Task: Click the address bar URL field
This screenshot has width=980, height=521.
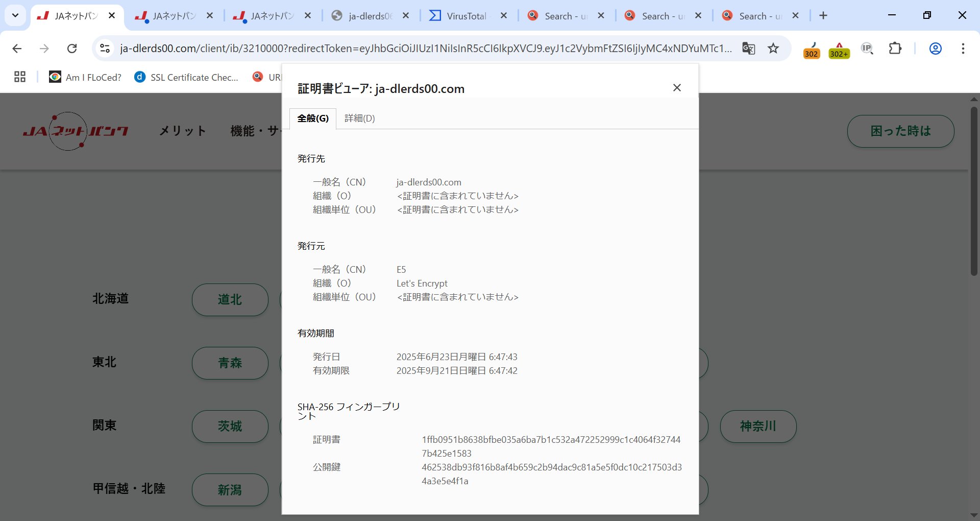Action: tap(426, 49)
